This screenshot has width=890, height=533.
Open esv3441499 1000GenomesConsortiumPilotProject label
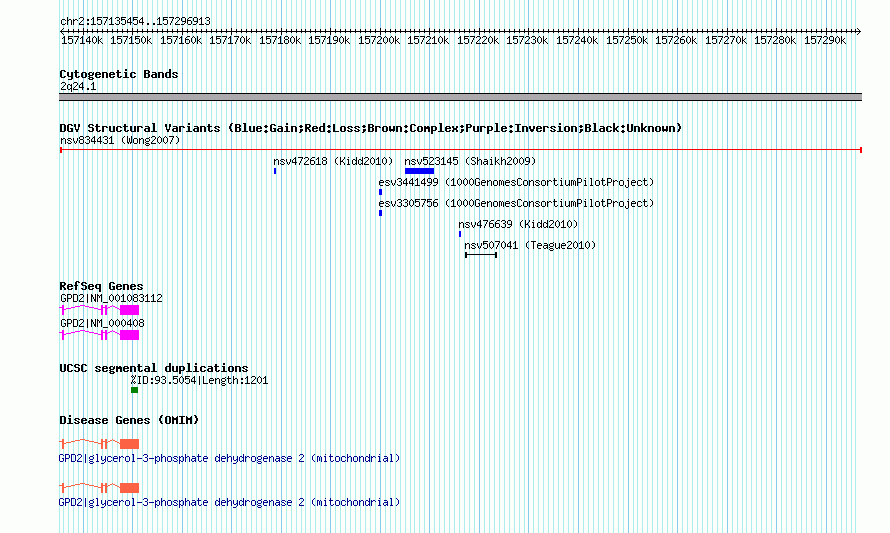[516, 182]
